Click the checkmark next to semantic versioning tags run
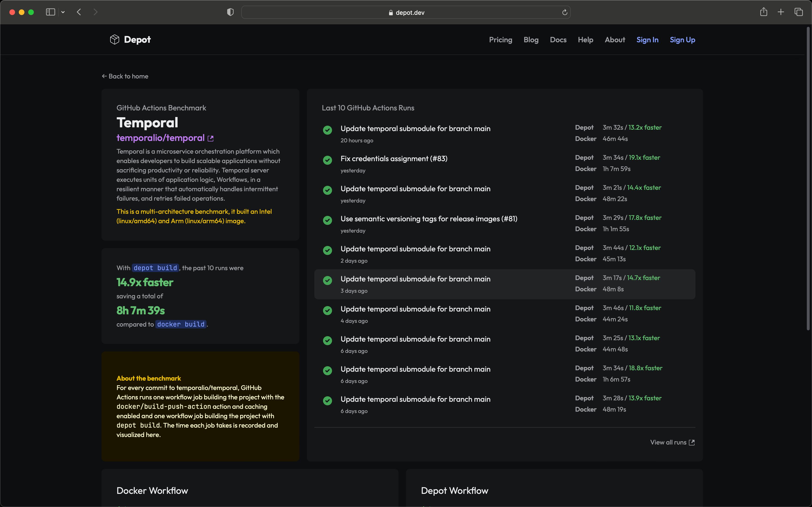 tap(328, 220)
